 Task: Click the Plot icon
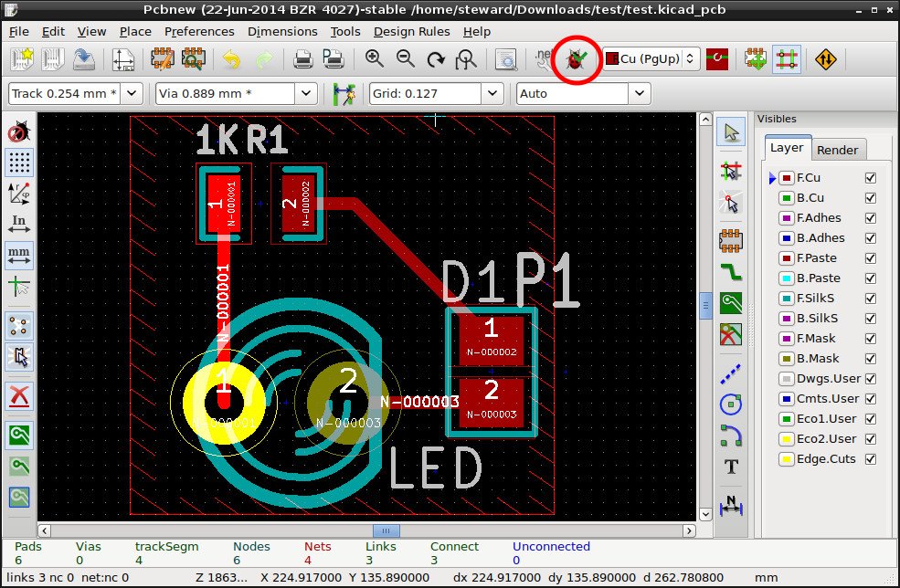pyautogui.click(x=334, y=59)
